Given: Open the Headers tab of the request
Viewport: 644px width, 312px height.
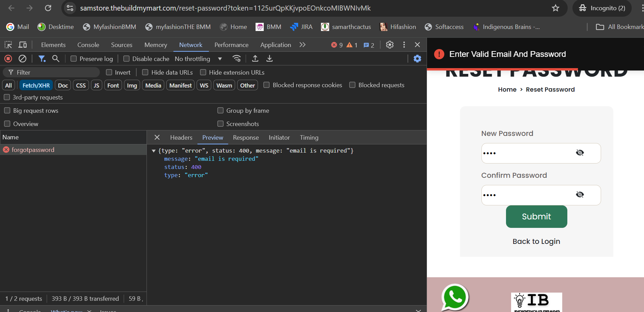Looking at the screenshot, I should (x=181, y=137).
